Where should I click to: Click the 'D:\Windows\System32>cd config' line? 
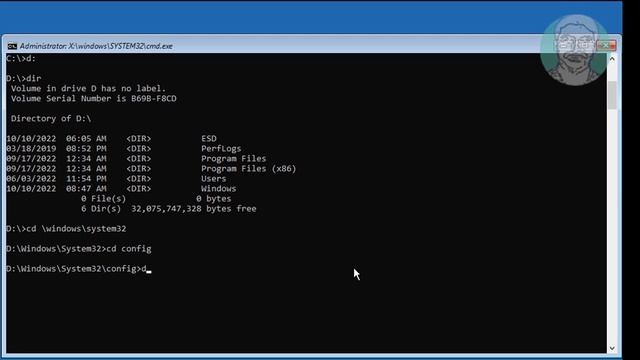(x=78, y=249)
